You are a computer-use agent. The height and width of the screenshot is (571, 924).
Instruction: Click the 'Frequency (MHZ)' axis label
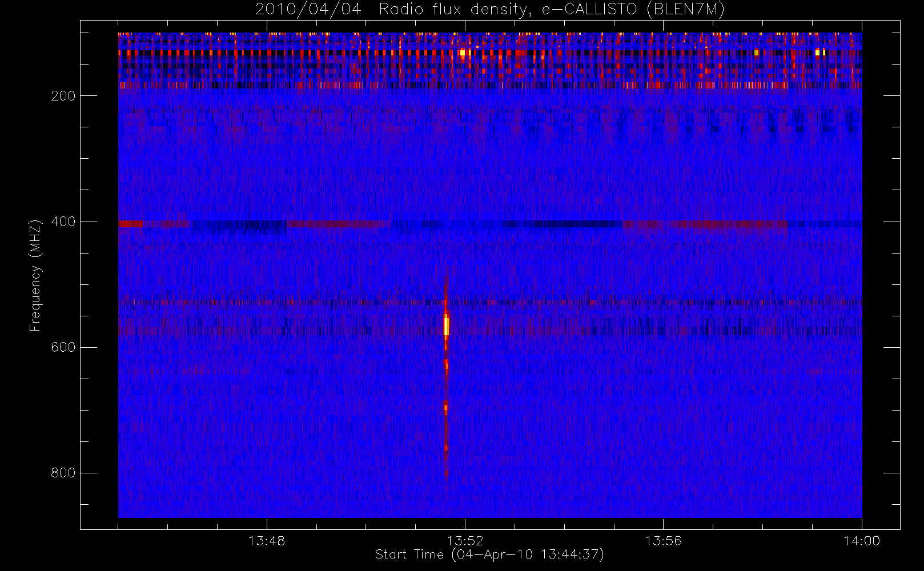[x=35, y=275]
